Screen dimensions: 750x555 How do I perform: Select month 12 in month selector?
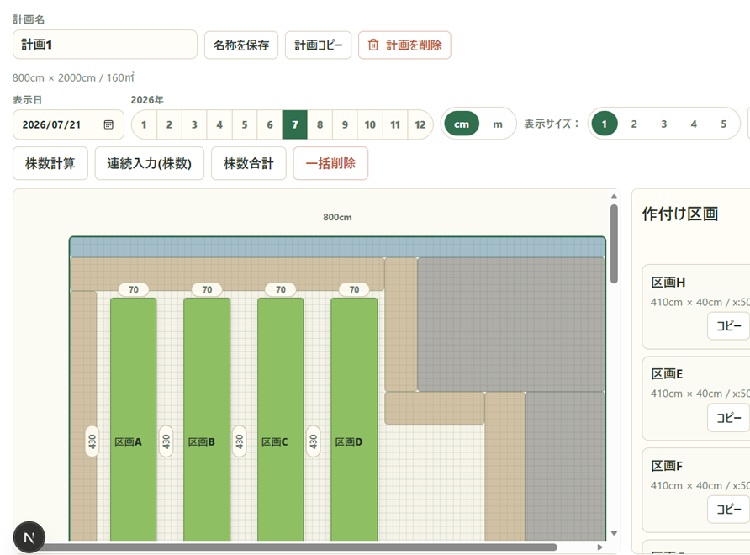[420, 125]
